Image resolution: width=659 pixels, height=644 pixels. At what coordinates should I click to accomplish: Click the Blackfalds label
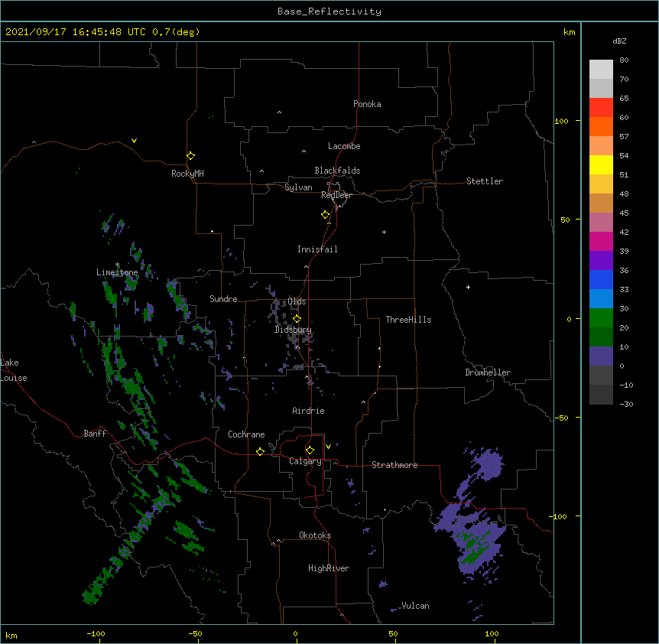[337, 171]
